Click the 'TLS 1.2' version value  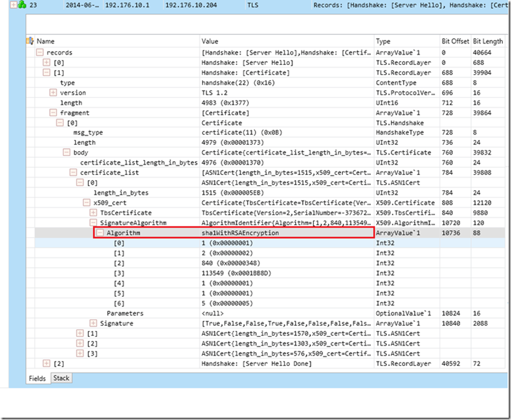point(214,93)
